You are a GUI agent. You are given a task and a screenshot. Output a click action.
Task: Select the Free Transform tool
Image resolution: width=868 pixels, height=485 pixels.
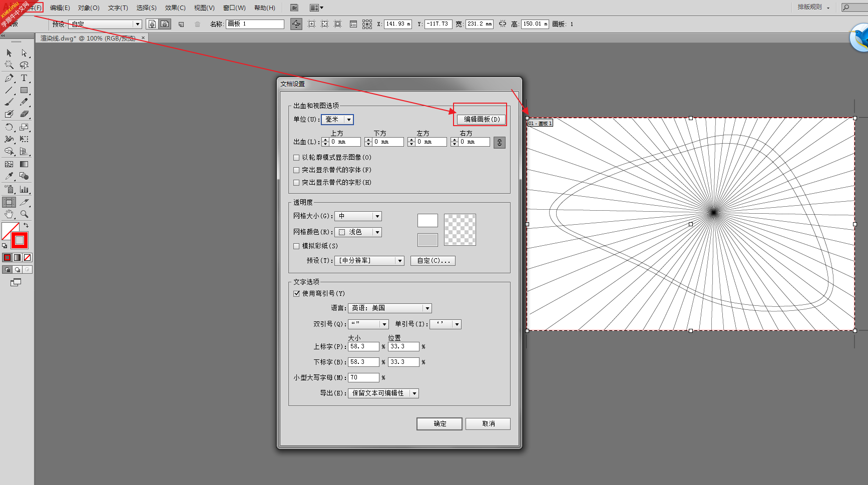tap(24, 139)
